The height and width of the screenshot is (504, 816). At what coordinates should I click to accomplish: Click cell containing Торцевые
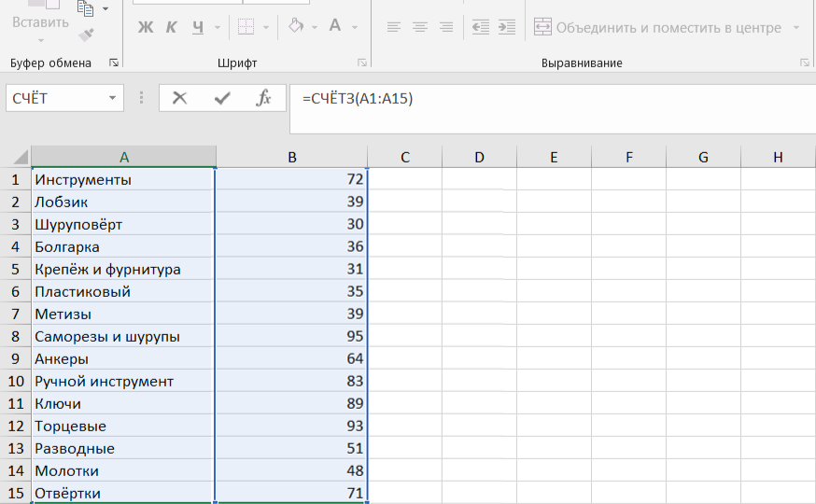[x=124, y=426]
